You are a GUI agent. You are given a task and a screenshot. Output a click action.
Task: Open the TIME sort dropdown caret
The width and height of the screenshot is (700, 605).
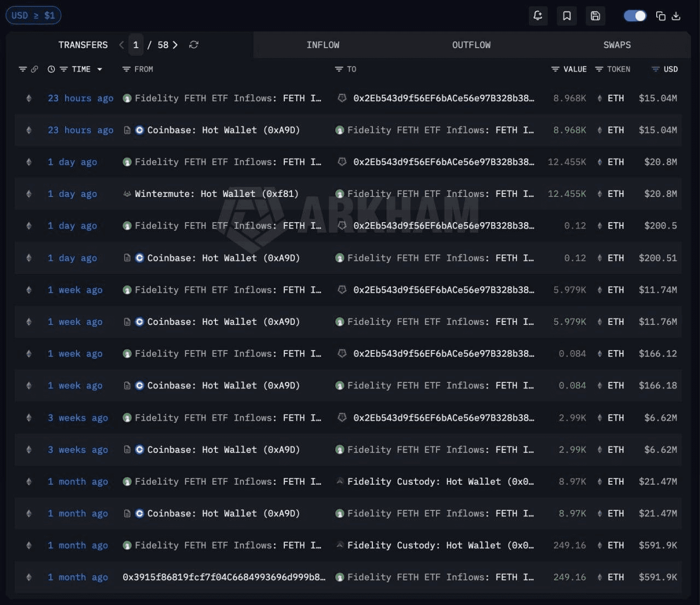(x=100, y=69)
